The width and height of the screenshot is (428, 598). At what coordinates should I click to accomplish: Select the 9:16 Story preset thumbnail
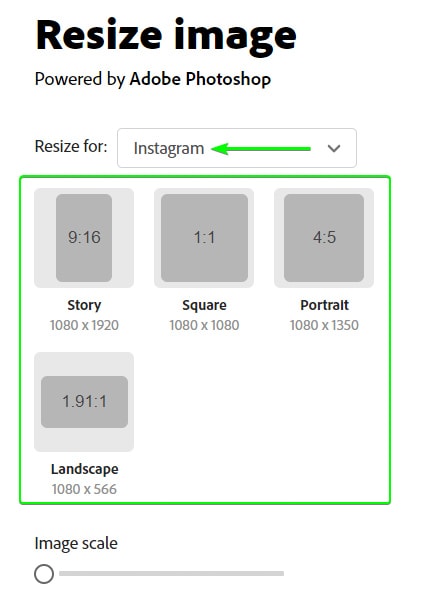tap(84, 238)
